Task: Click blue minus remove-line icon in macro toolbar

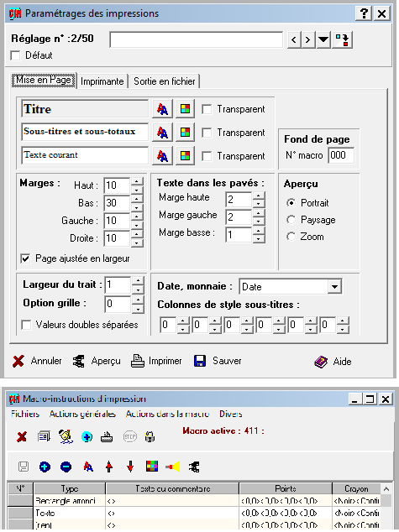Action: tap(66, 467)
